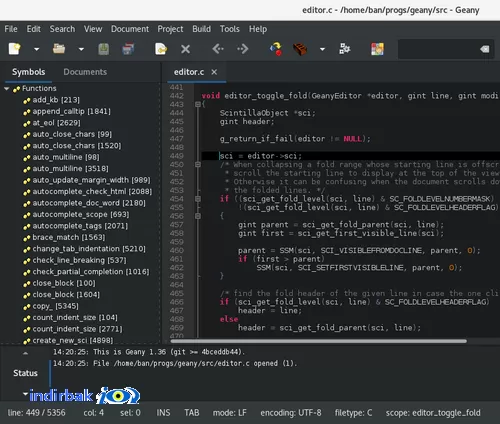Image resolution: width=500 pixels, height=424 pixels.
Task: Click the Build brick icon
Action: coord(300,49)
